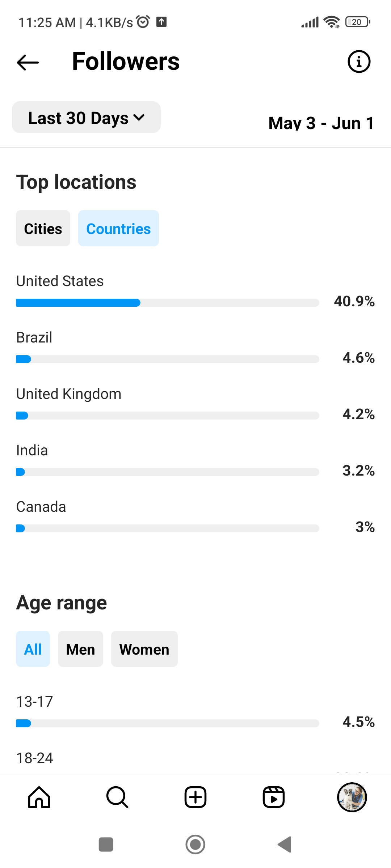Select the Countries filter chip
Screen dimensions: 391x868
(118, 228)
